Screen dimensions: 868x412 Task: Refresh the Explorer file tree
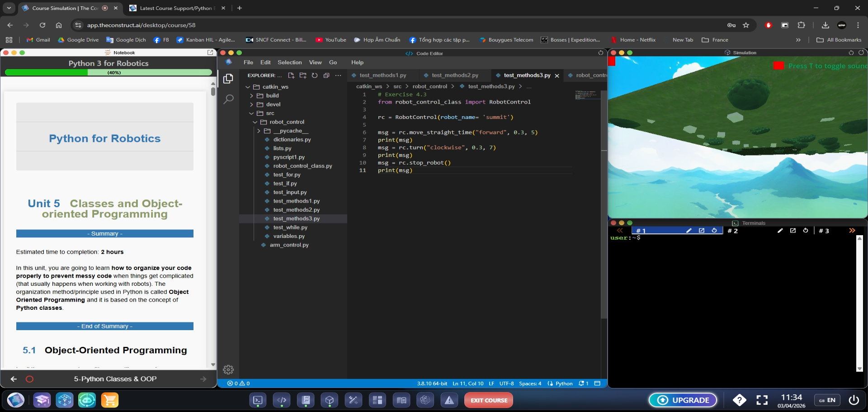[315, 76]
